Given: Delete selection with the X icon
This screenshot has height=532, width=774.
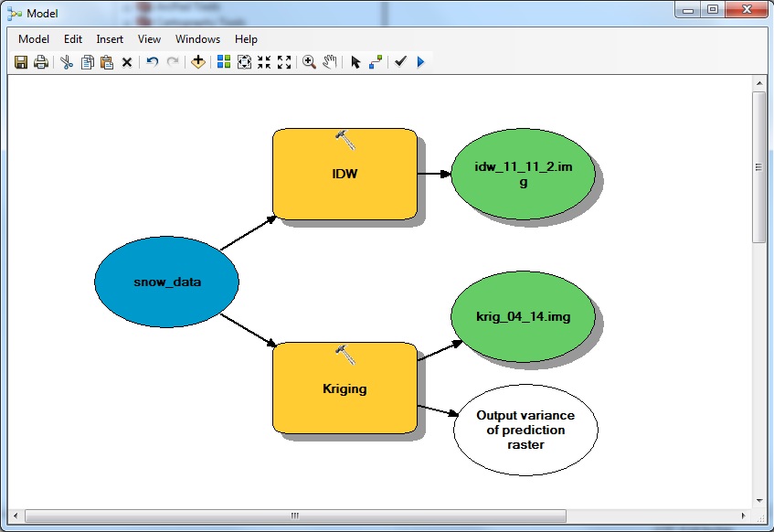Looking at the screenshot, I should [x=127, y=62].
